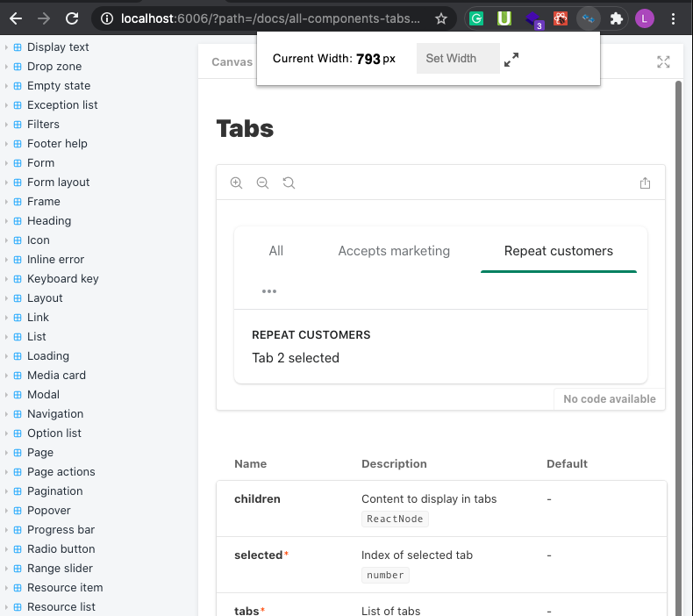The height and width of the screenshot is (616, 693).
Task: Open the Inline error component
Action: pyautogui.click(x=55, y=260)
